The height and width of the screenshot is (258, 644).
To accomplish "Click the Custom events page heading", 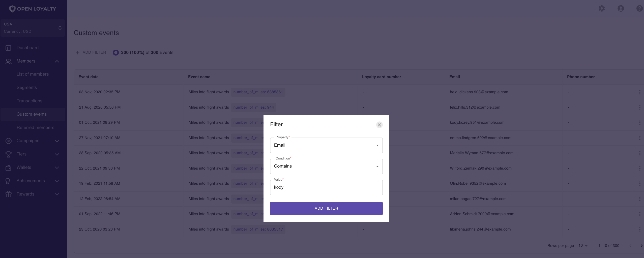I will click(96, 33).
